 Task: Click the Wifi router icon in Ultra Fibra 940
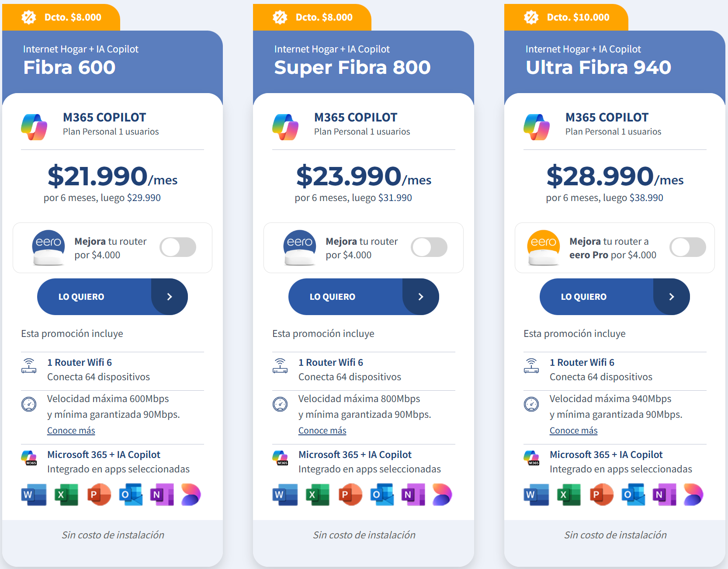tap(531, 365)
